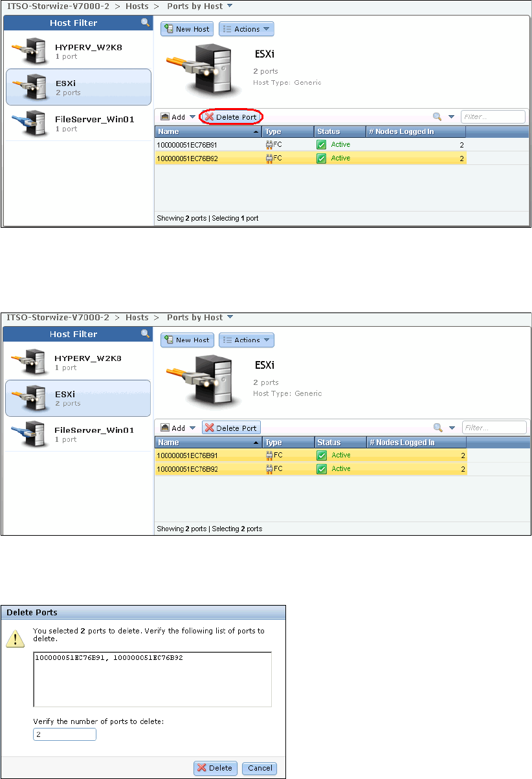Click Delete in the Delete Ports dialog
Viewport: 532px width, 779px height.
[x=216, y=768]
